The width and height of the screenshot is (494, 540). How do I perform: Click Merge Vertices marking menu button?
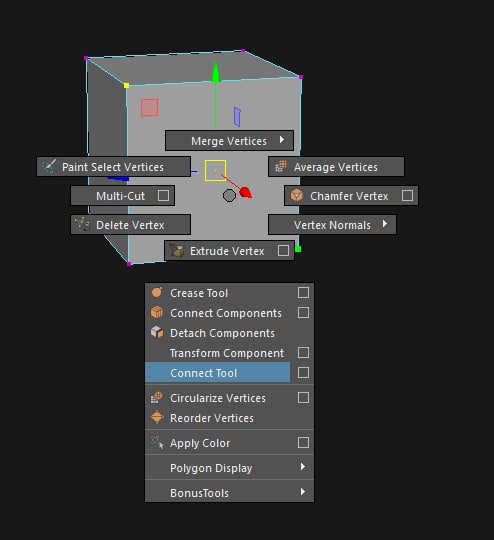click(x=229, y=141)
